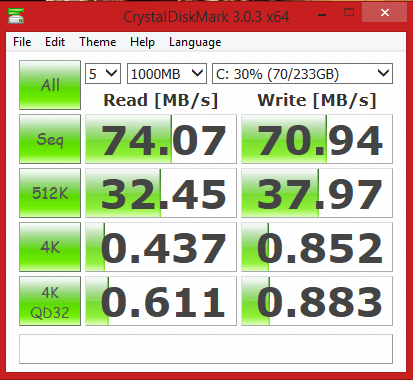413x380 pixels.
Task: Click the CrystalDiskMark 3.0.3 x64 title text
Action: tap(206, 17)
